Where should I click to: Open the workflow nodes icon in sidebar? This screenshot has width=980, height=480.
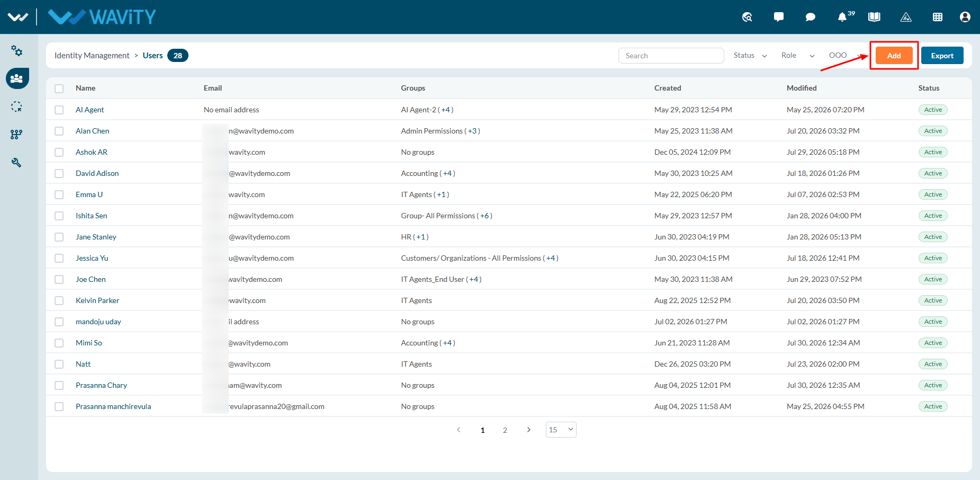17,135
